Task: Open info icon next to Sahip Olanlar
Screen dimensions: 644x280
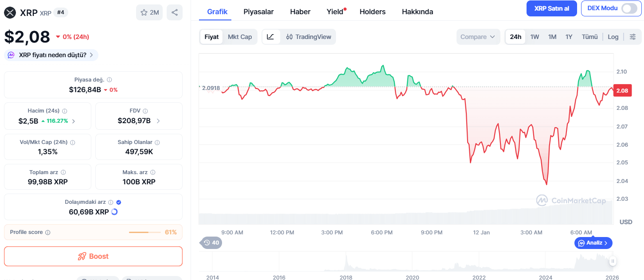Action: click(x=157, y=143)
